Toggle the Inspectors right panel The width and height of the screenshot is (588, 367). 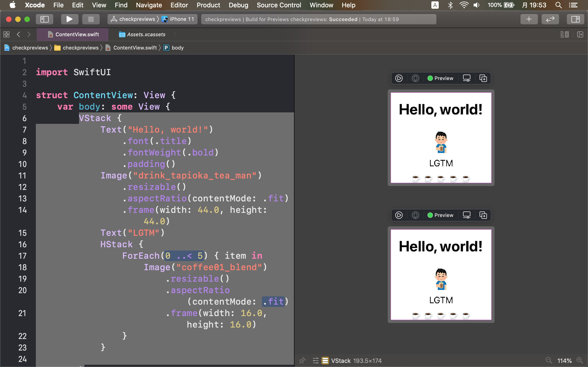pyautogui.click(x=575, y=19)
